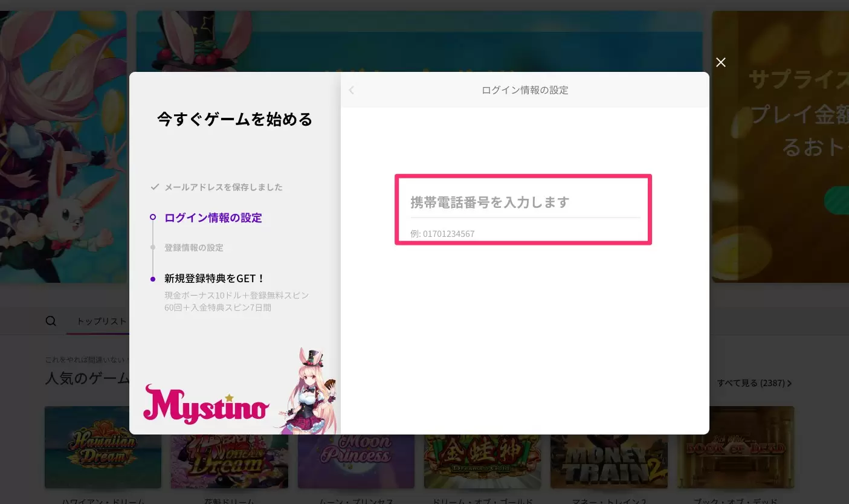Click the 今すぐゲームを始める heading

tap(234, 119)
